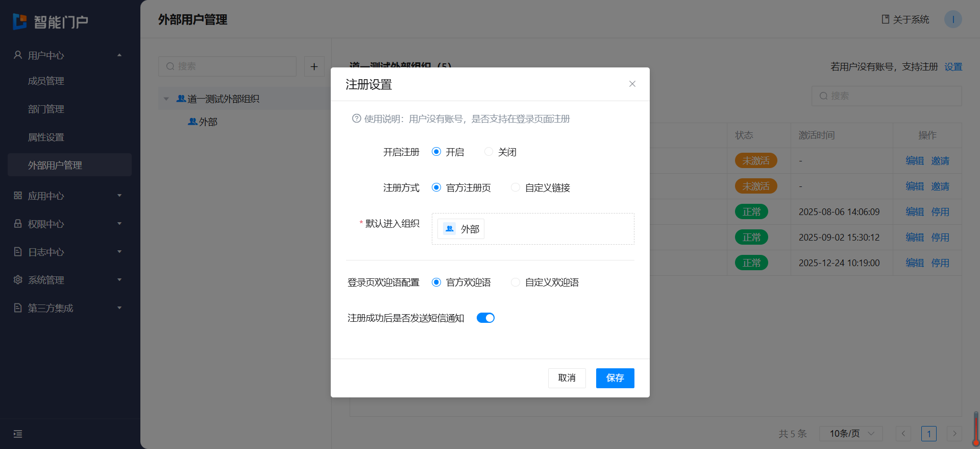Click the 保存 button

615,378
